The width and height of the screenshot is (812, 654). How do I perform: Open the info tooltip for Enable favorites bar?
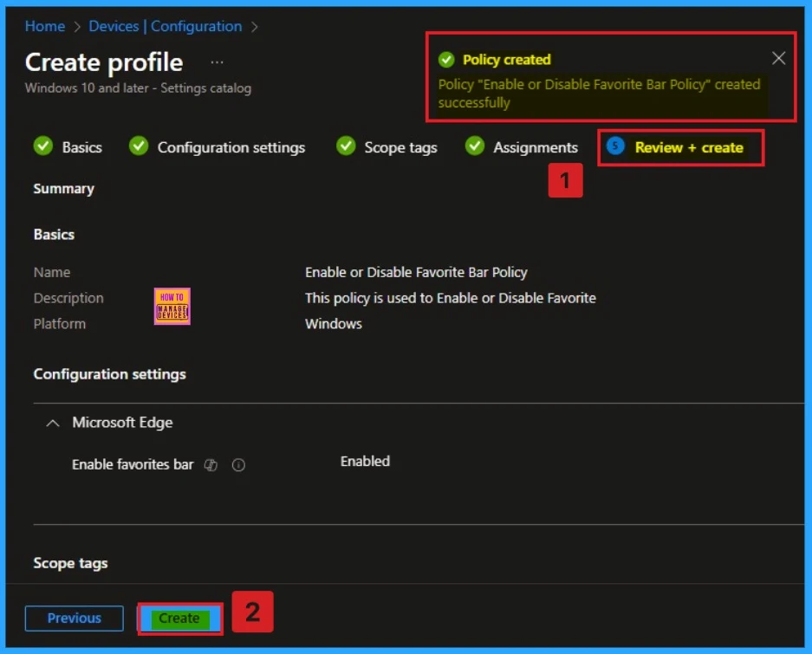click(238, 465)
